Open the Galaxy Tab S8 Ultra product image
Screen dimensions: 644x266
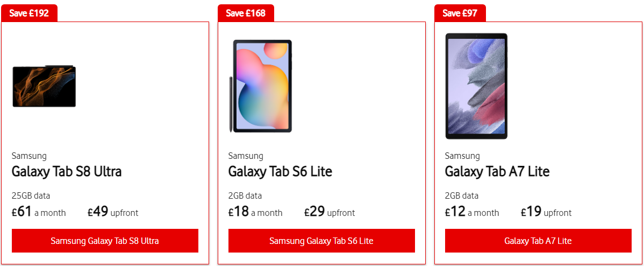coord(44,86)
